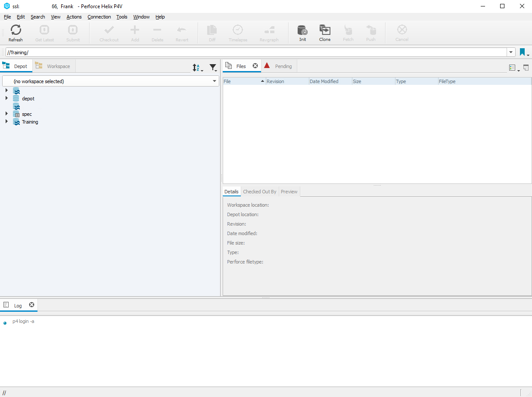Sort by the Revision column header
Screen dimensions: 532x397
(287, 81)
